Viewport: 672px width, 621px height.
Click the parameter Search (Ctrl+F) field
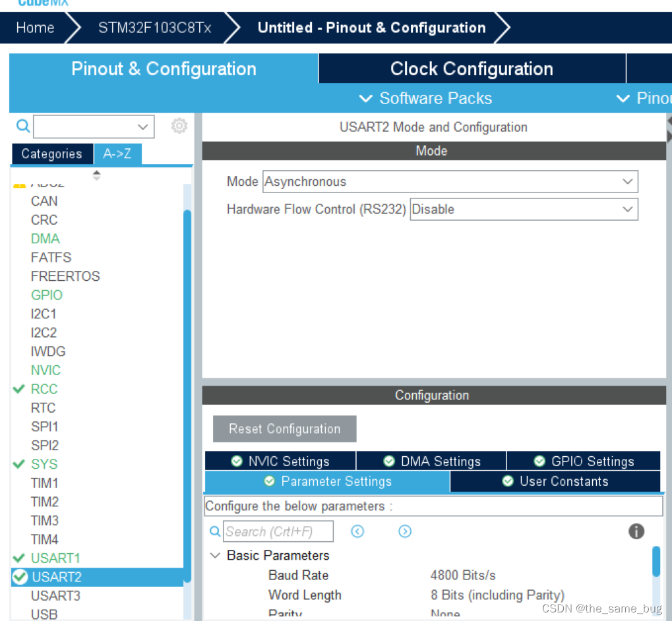coord(278,531)
